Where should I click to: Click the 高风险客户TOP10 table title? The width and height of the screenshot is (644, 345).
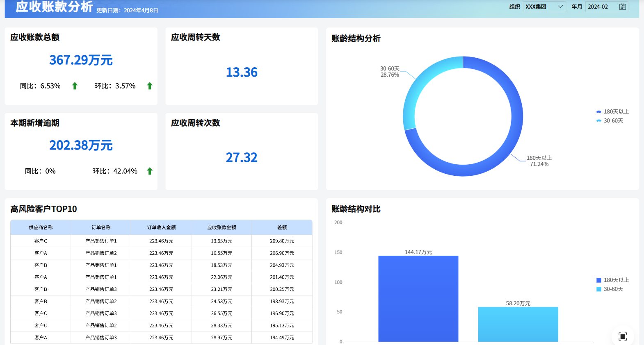click(43, 209)
